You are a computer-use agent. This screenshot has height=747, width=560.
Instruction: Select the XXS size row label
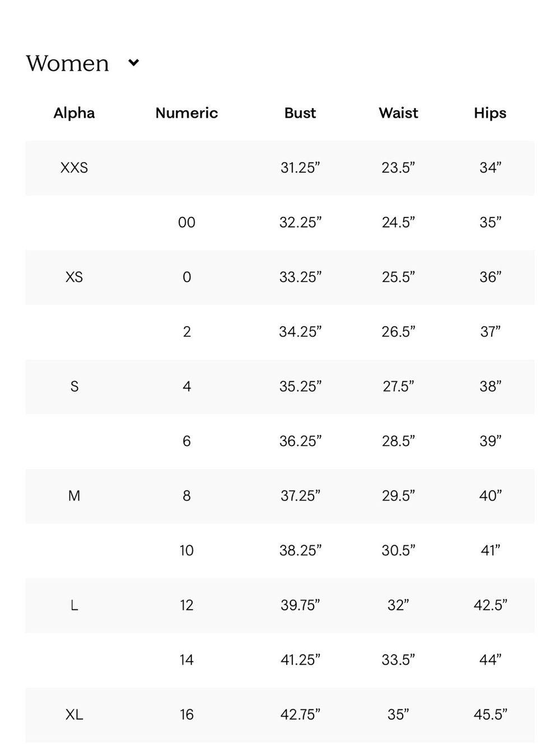coord(74,168)
